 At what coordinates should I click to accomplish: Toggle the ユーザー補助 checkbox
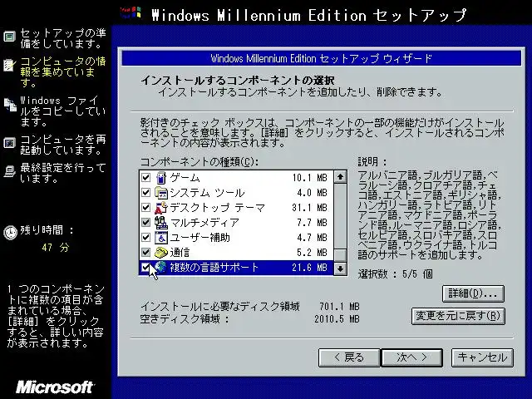pyautogui.click(x=146, y=238)
